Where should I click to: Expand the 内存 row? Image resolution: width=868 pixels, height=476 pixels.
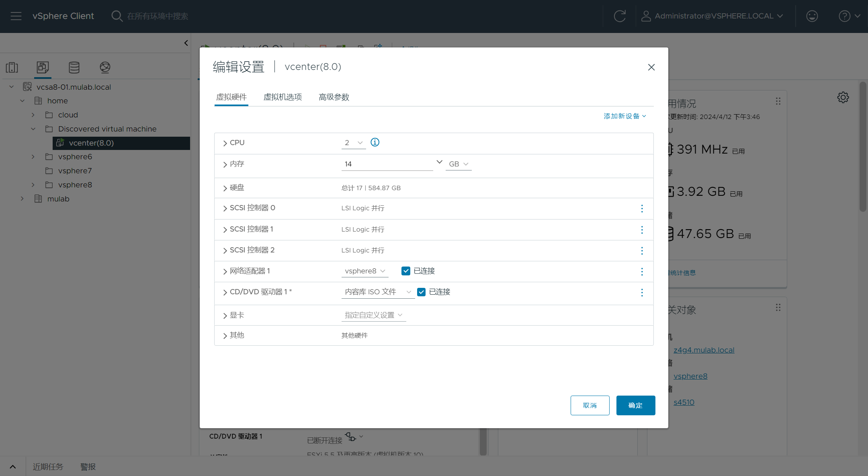coord(225,164)
